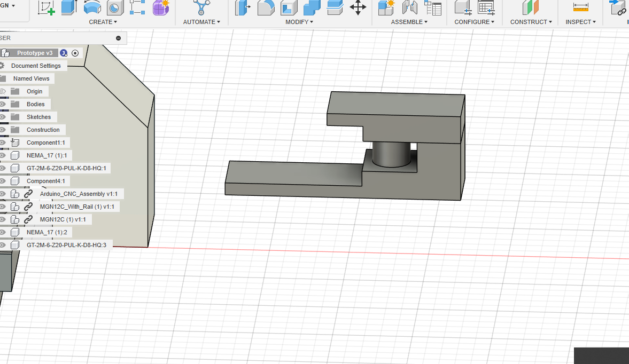The image size is (629, 364).
Task: Click the link icon beside MGN12C_With_Rail
Action: [28, 207]
